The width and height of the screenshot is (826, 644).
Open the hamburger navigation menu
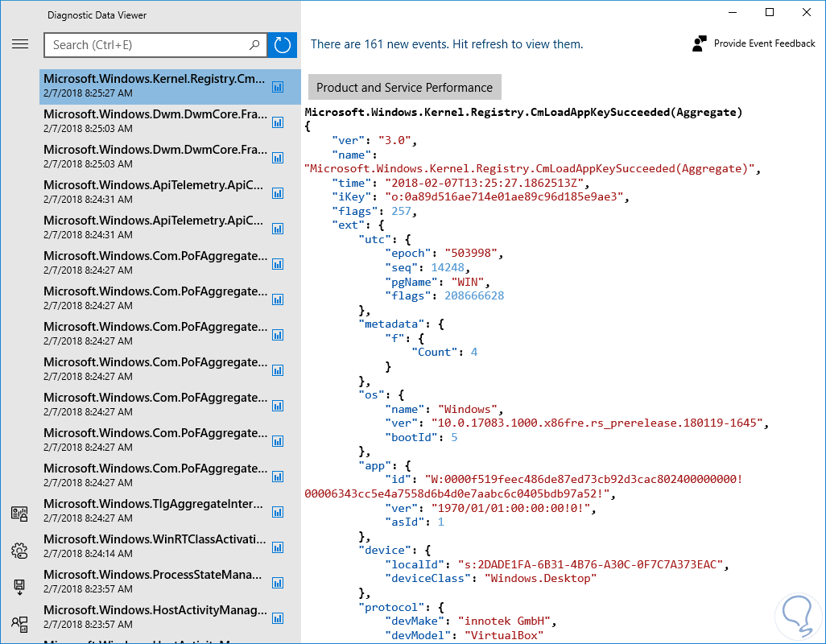pyautogui.click(x=20, y=44)
